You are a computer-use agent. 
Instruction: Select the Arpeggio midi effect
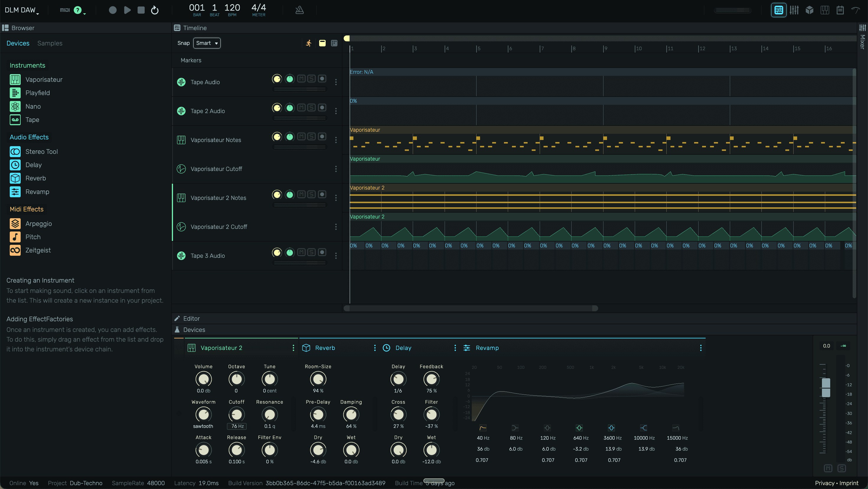coord(31,224)
